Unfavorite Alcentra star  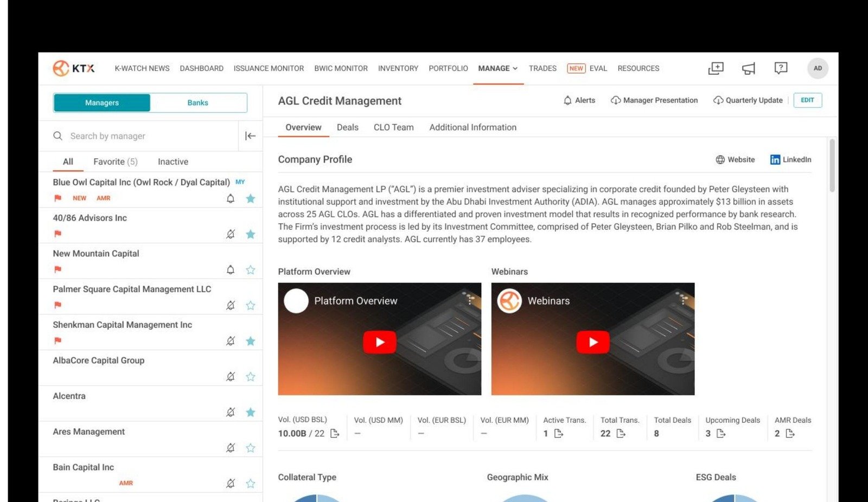[x=250, y=412]
